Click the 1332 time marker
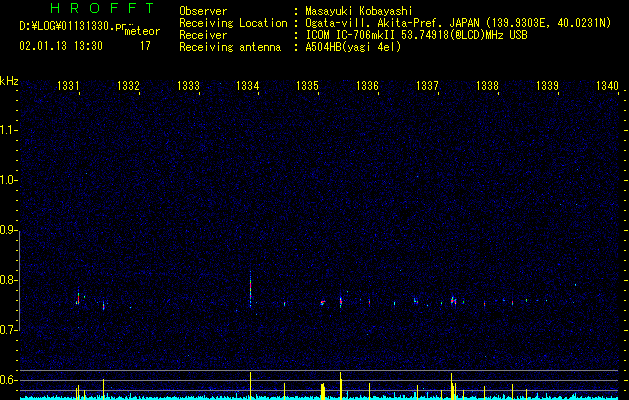Screen dimensions: 629x400 tap(128, 86)
